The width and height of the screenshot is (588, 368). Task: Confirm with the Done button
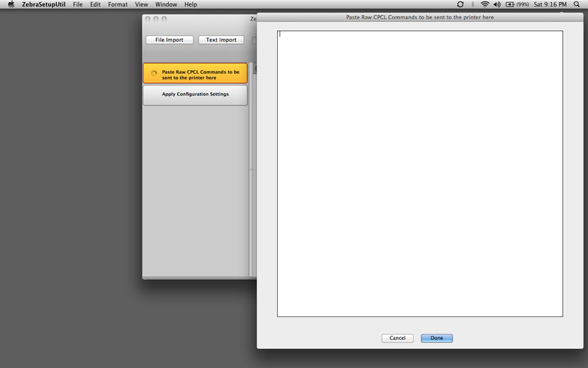click(437, 338)
